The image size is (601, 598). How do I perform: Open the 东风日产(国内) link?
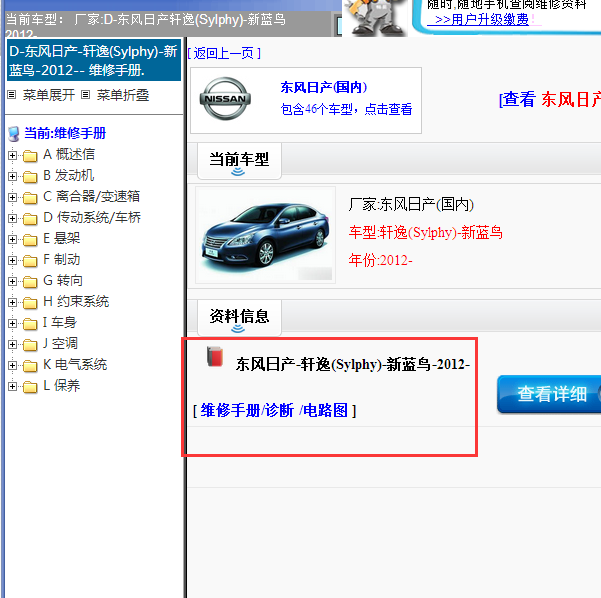coord(324,87)
